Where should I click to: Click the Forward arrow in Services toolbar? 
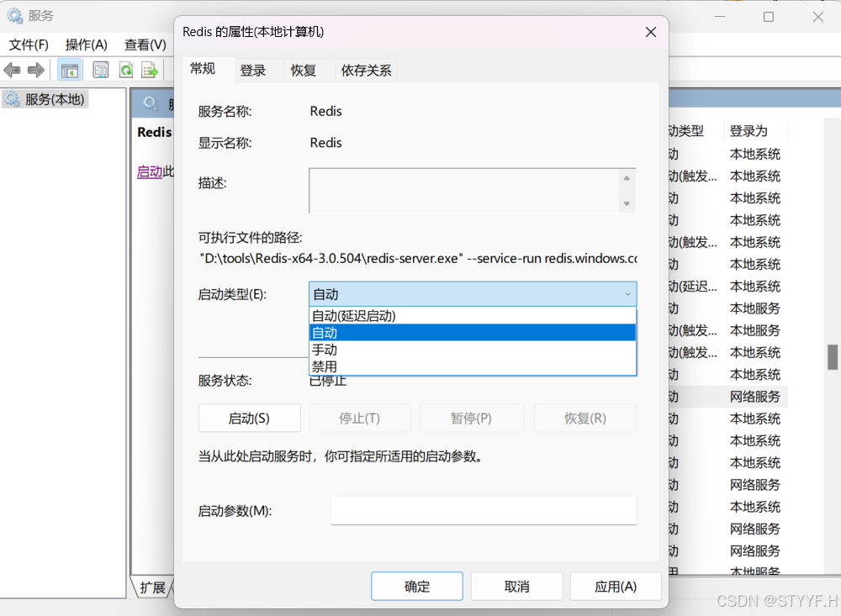click(35, 70)
